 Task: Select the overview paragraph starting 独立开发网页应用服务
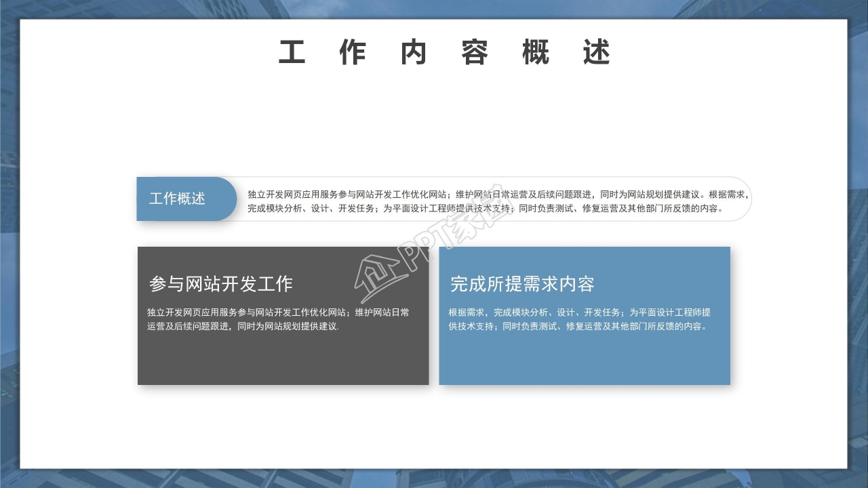(x=498, y=201)
